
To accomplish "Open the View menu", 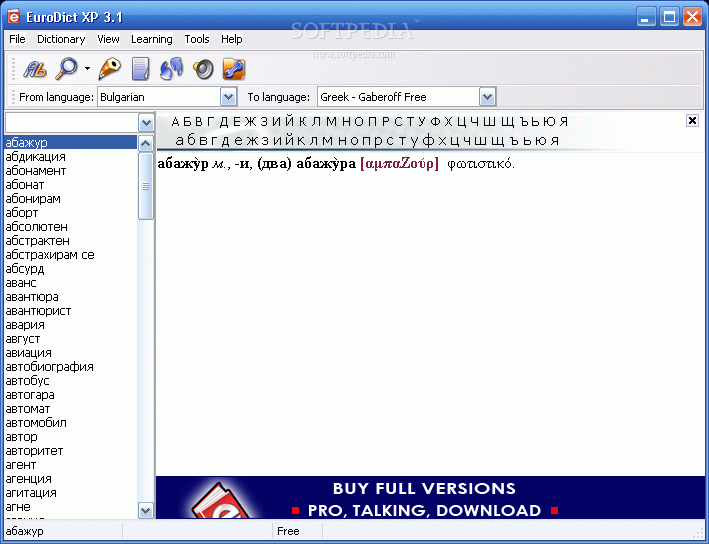I will pos(109,39).
